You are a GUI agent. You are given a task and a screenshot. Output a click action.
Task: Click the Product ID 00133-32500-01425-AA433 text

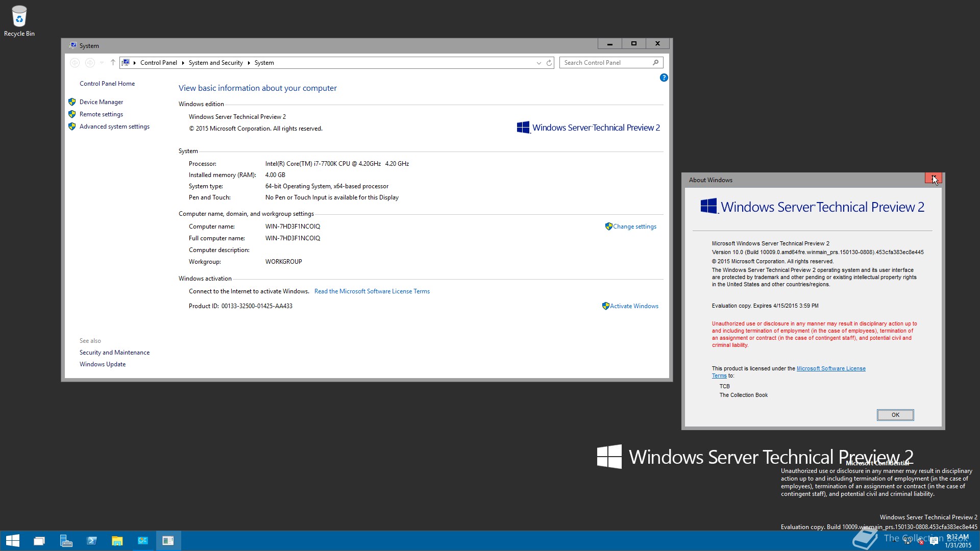click(240, 306)
